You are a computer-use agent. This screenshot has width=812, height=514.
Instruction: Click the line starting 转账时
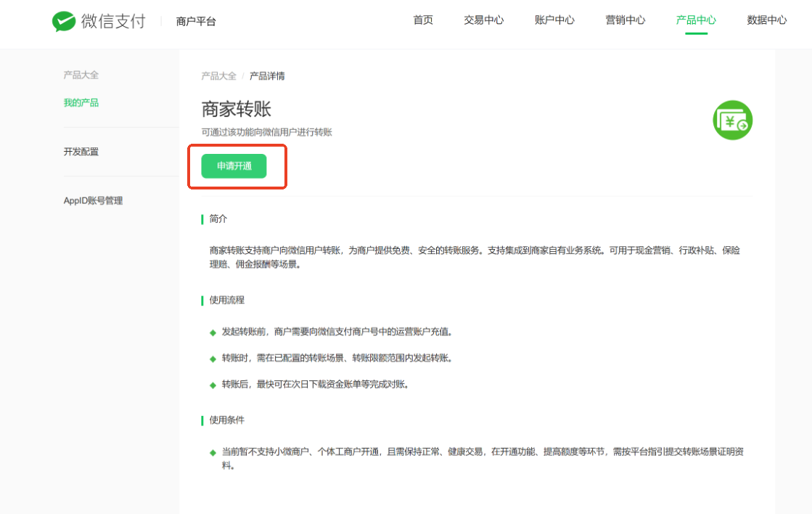(337, 358)
